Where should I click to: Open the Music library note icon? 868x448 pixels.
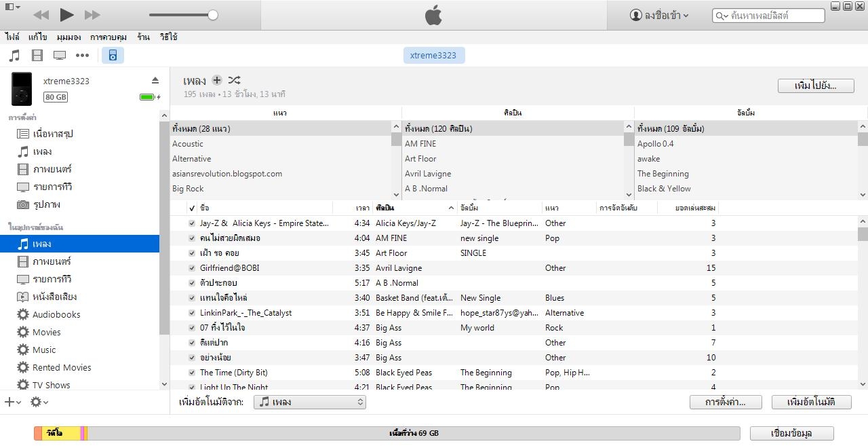coord(14,56)
